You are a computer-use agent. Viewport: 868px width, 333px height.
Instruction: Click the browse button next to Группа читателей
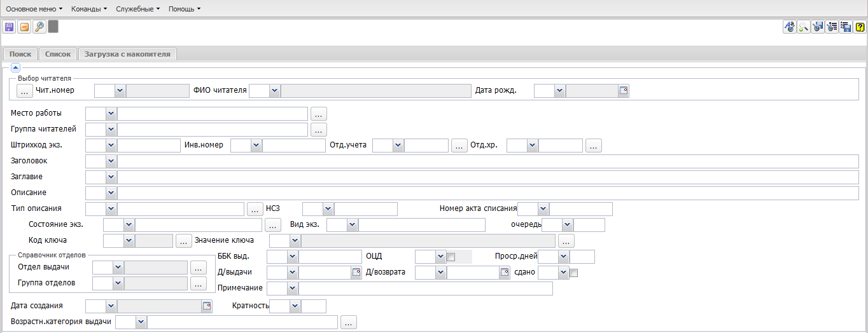point(319,130)
